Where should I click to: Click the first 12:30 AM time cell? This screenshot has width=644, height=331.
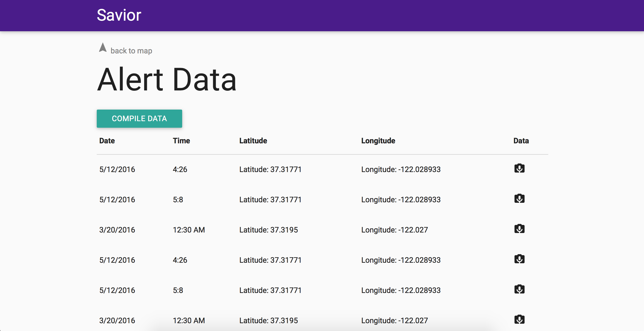coord(189,230)
